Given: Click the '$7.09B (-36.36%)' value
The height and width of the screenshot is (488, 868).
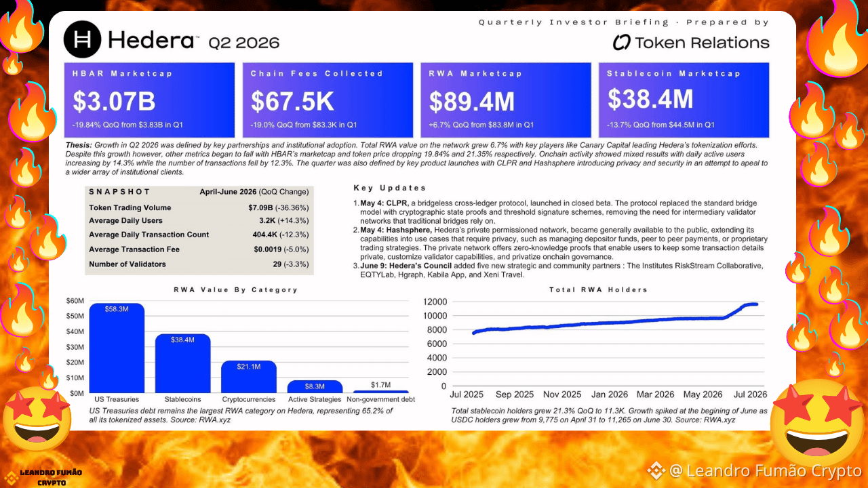Looking at the screenshot, I should tap(278, 207).
